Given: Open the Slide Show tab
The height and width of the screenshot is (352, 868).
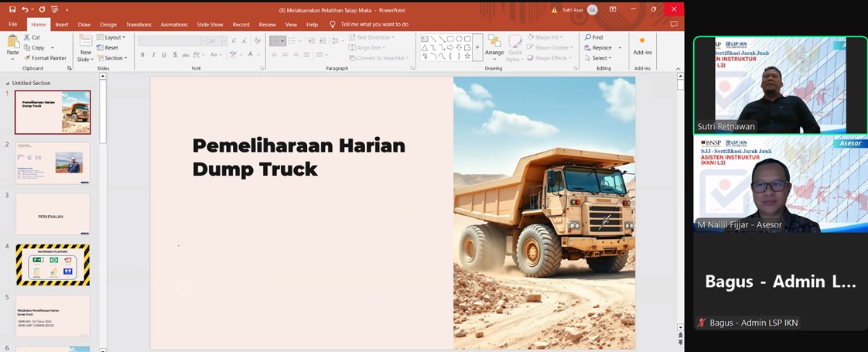Looking at the screenshot, I should click(x=210, y=25).
